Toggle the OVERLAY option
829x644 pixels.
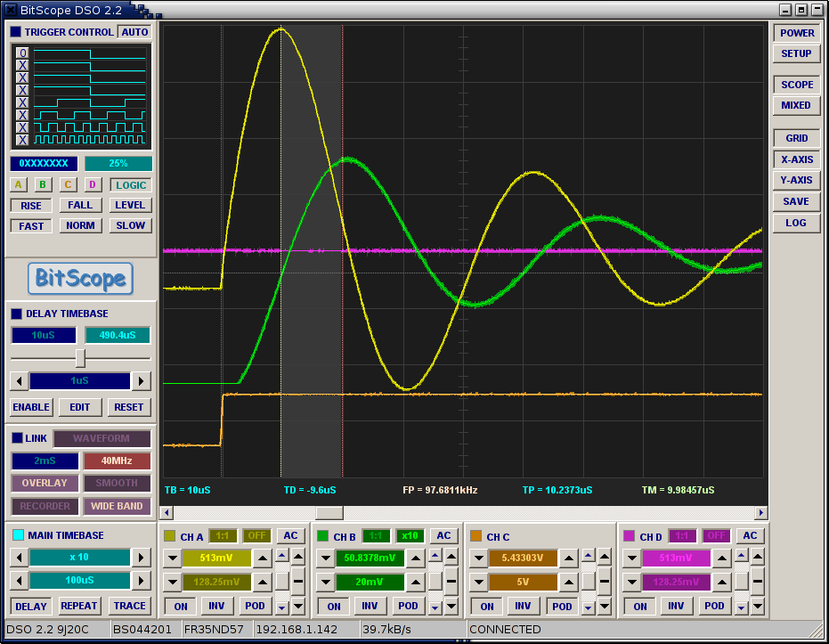[45, 484]
